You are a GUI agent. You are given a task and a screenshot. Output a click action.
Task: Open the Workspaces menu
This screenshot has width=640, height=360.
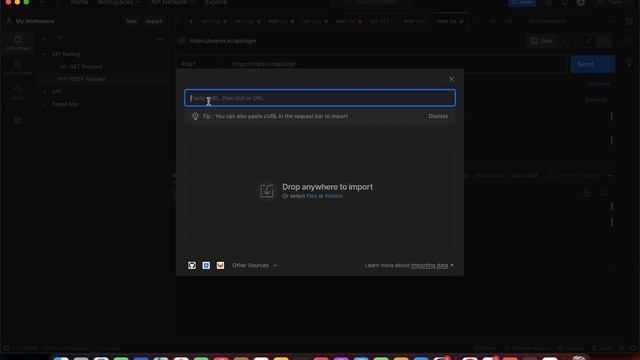pos(118,2)
